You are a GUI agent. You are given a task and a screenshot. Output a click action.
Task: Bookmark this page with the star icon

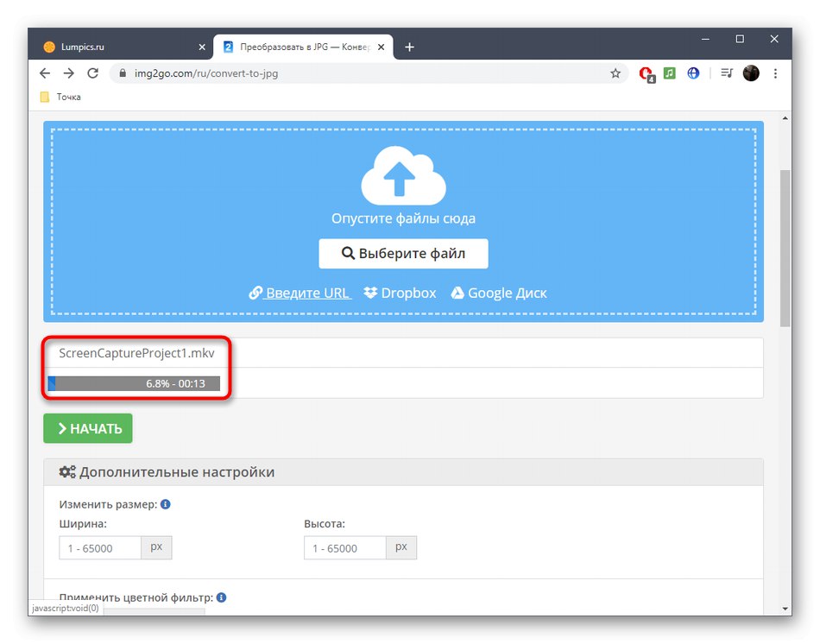click(x=615, y=73)
